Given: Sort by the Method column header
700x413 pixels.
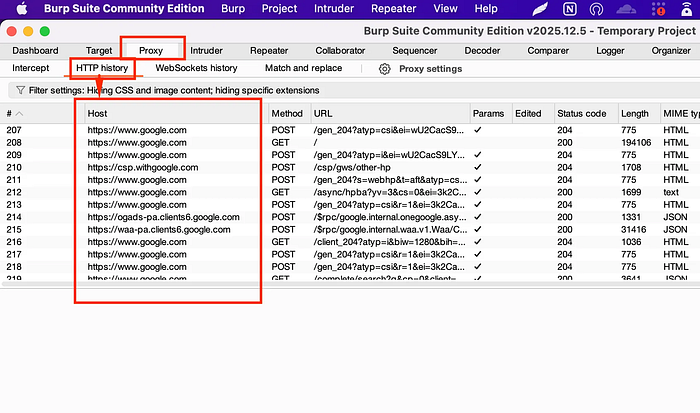Looking at the screenshot, I should [289, 113].
